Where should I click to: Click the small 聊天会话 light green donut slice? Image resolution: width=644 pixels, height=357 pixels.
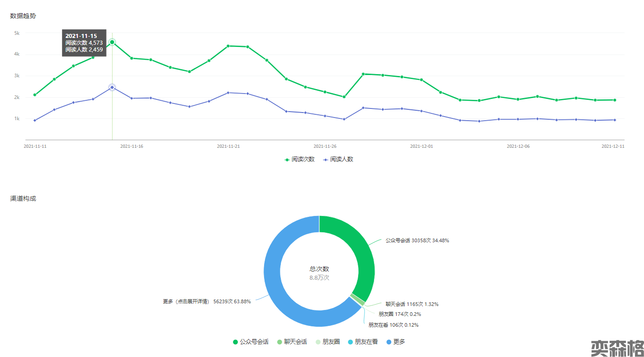tap(357, 300)
